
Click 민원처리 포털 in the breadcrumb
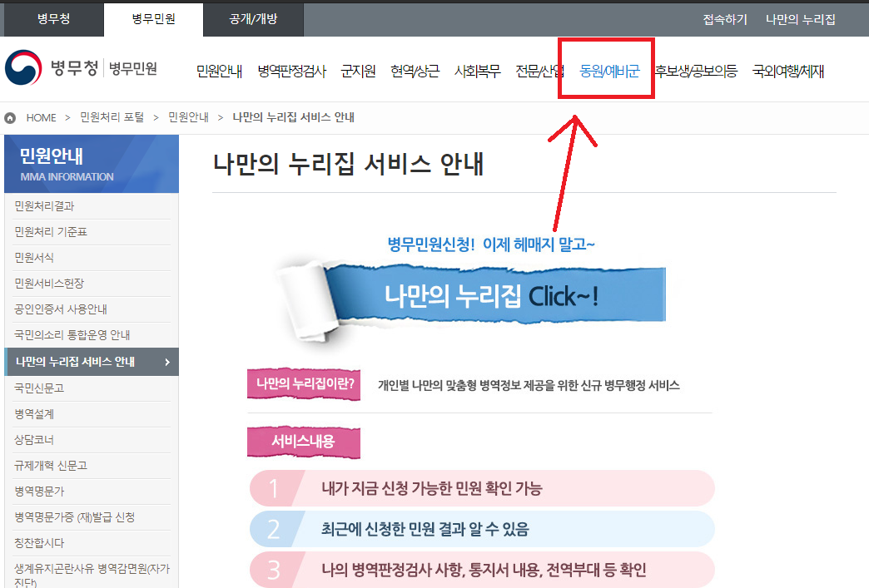coord(112,117)
